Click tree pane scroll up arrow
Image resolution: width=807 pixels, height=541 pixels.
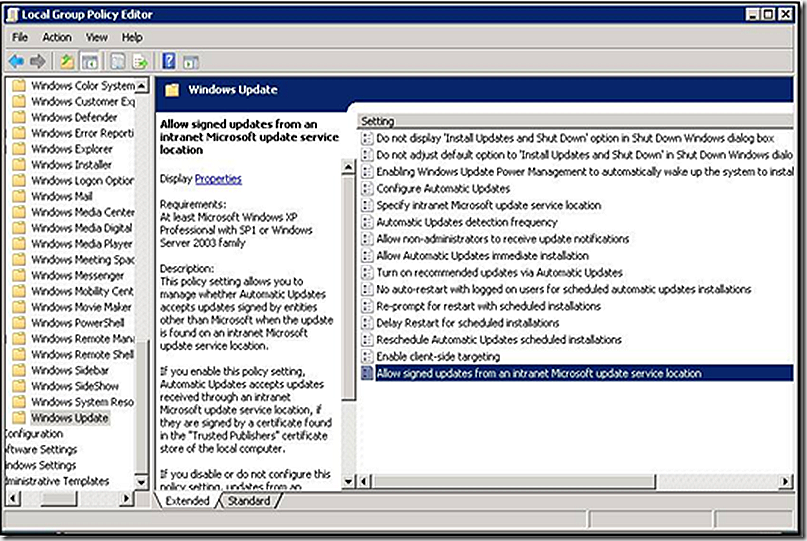tap(142, 85)
